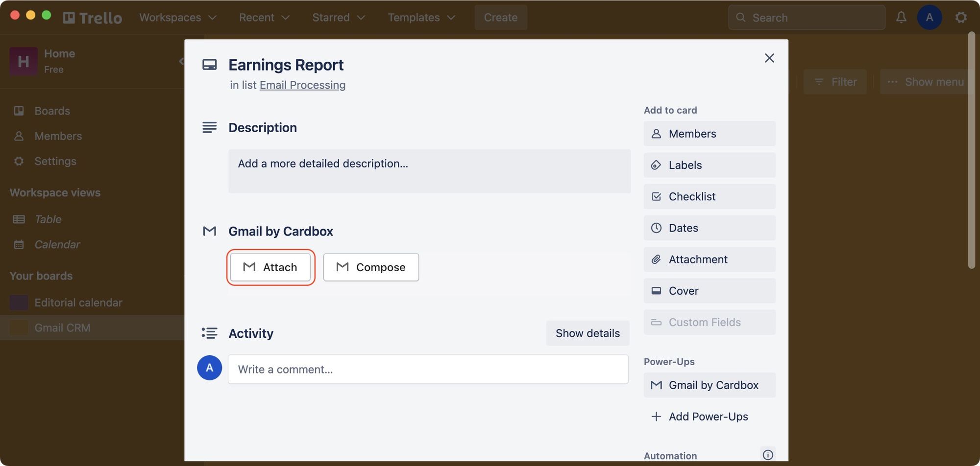Expand the Templates dropdown
The width and height of the screenshot is (980, 466).
420,17
